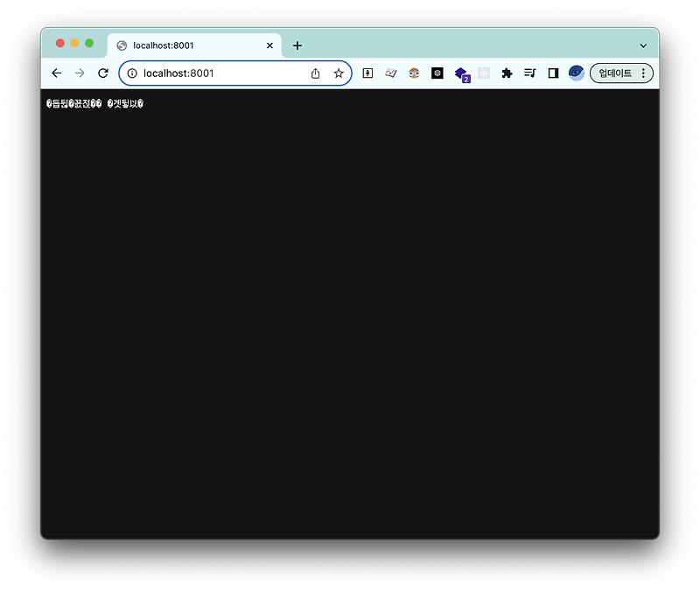
Task: Click the downloads extension icon
Action: point(367,73)
